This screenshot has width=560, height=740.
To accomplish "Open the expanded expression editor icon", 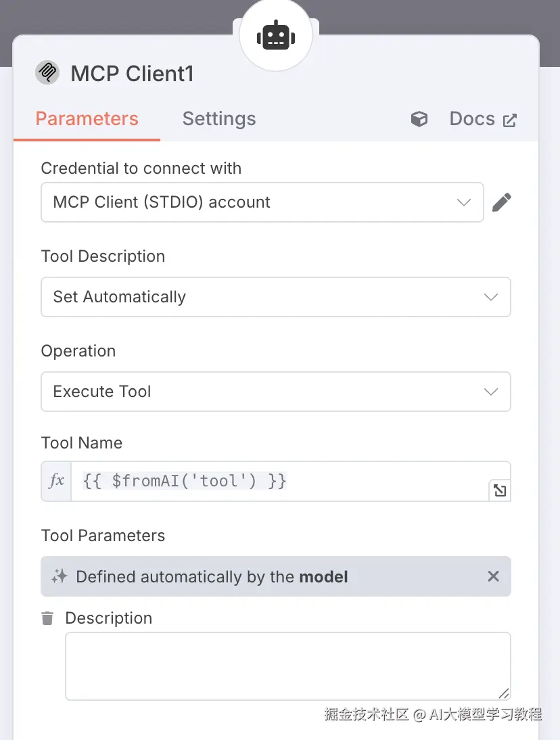I will (x=500, y=491).
